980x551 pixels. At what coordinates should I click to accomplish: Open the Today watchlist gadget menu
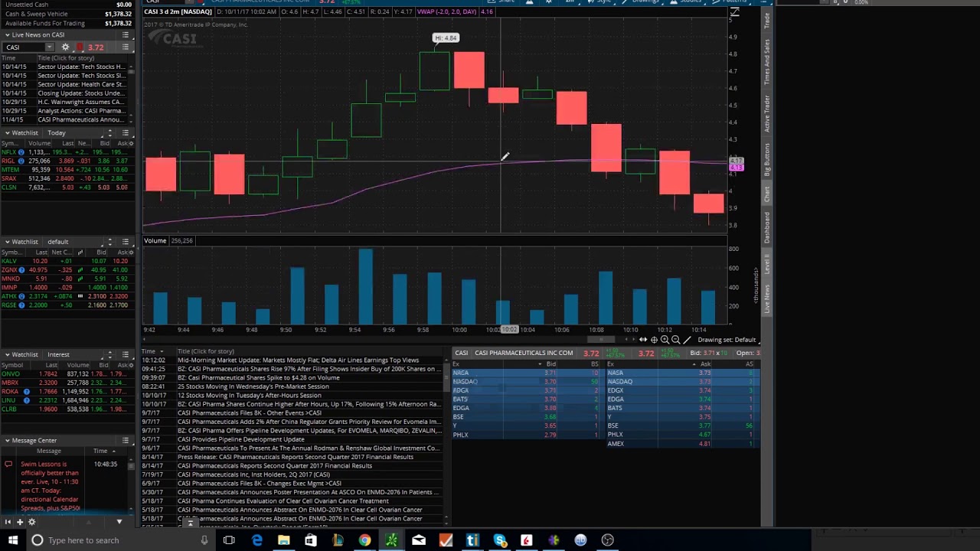126,133
